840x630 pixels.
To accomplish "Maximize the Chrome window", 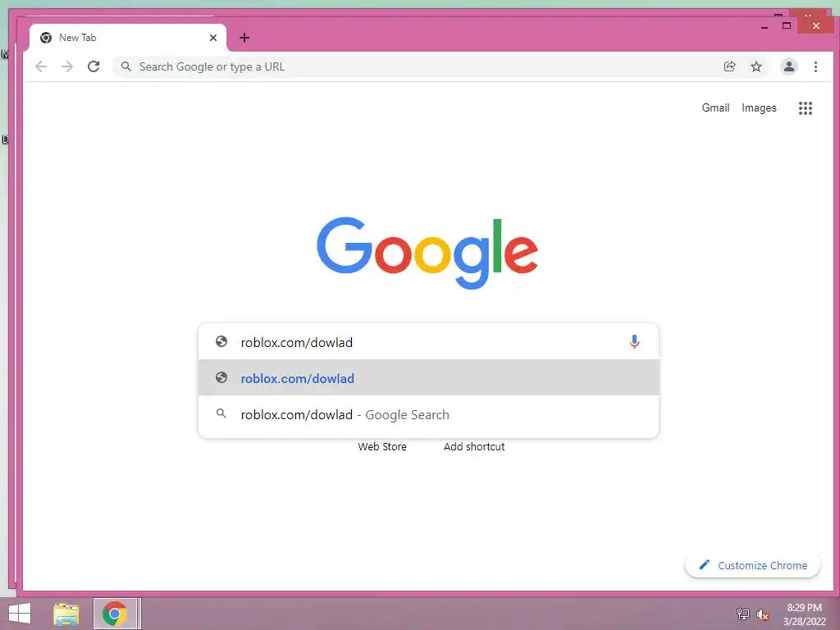I will pos(787,25).
